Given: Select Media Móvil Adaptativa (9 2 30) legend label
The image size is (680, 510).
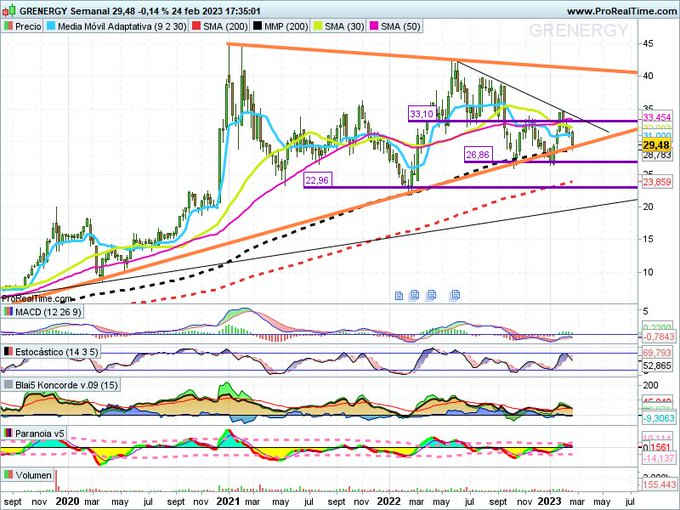Looking at the screenshot, I should coord(122,26).
